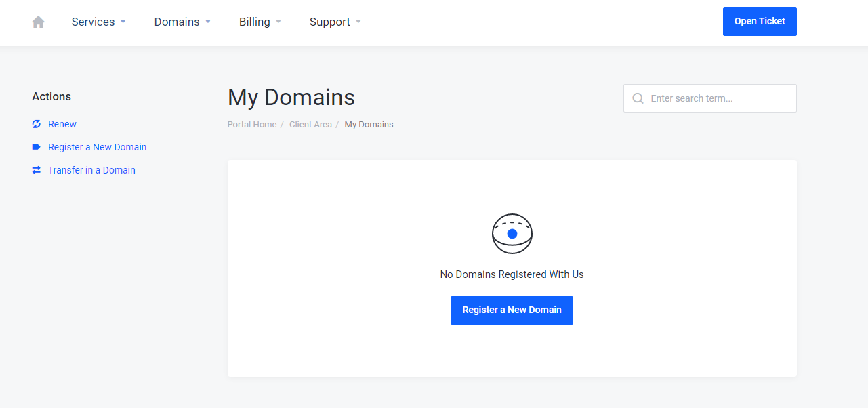Expand the Support dropdown arrow

358,22
